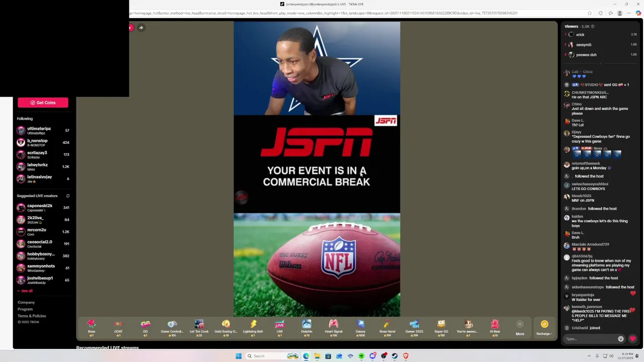Refresh suggested LIVE creators list
This screenshot has height=362, width=644.
[68, 196]
